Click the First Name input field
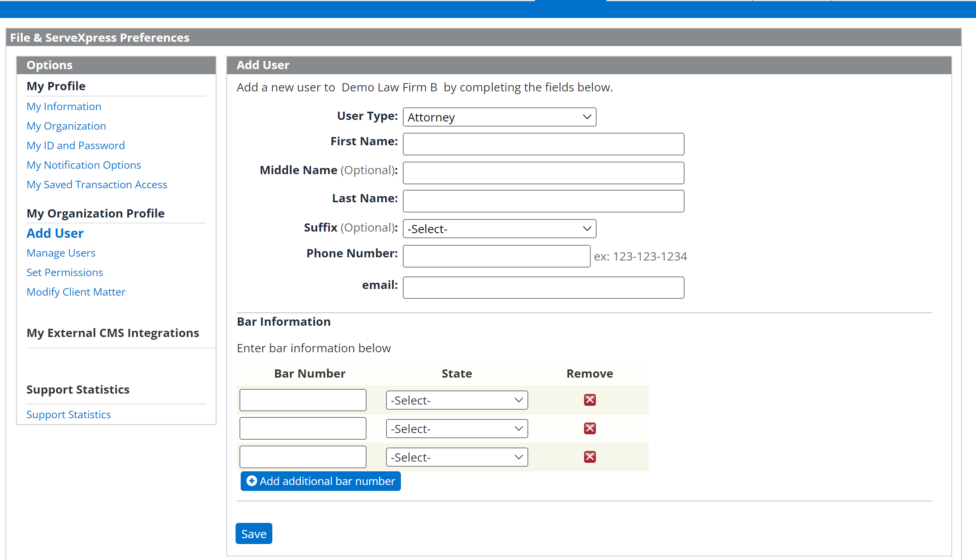Screen dimensions: 976x560 (x=543, y=144)
